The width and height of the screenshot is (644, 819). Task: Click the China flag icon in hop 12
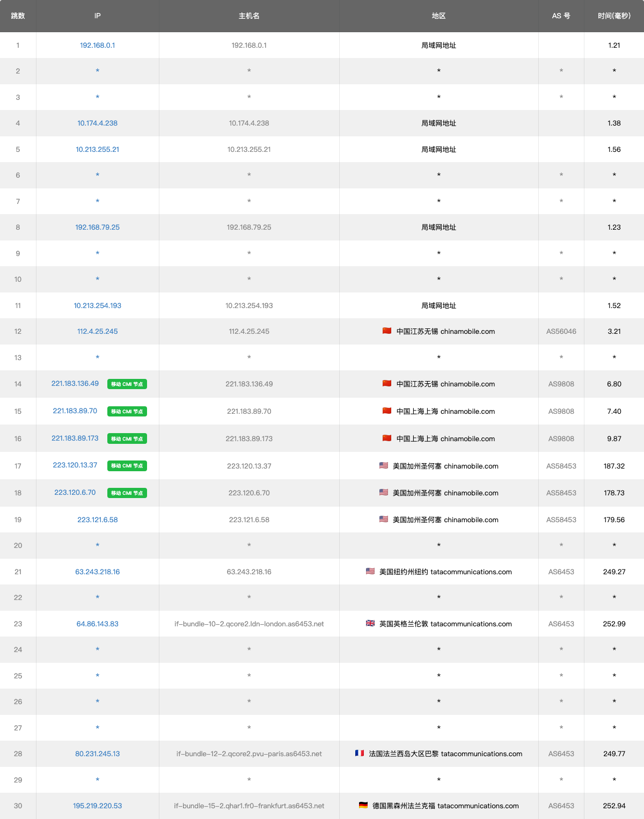tap(386, 331)
